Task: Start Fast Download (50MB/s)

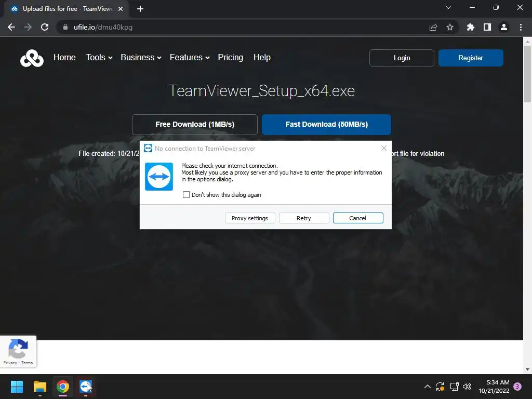Action: (x=326, y=125)
